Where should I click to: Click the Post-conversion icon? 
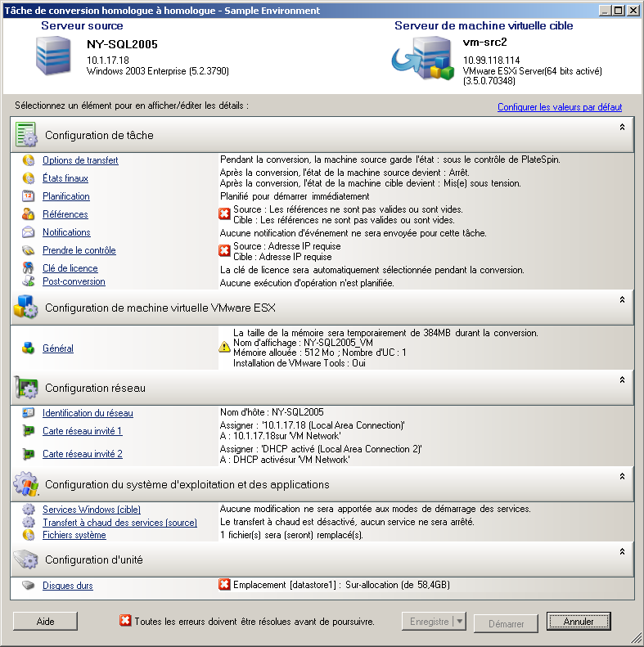[28, 281]
